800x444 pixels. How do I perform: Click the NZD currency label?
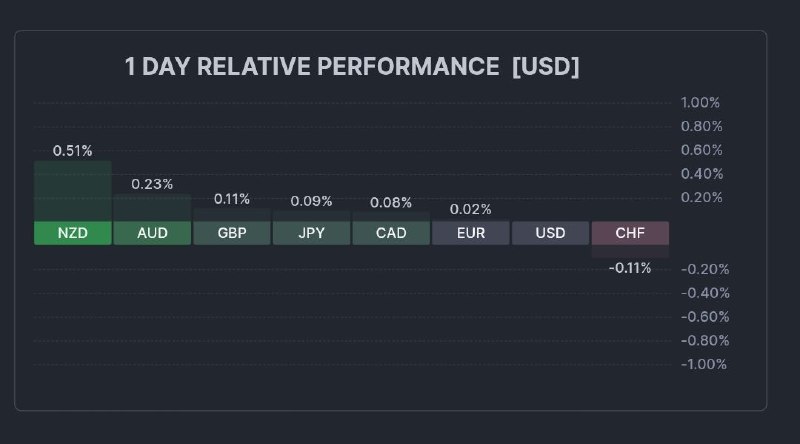(72, 233)
